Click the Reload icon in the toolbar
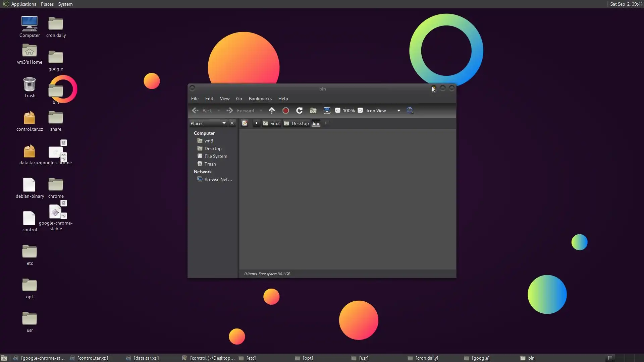The width and height of the screenshot is (644, 362). pyautogui.click(x=300, y=111)
